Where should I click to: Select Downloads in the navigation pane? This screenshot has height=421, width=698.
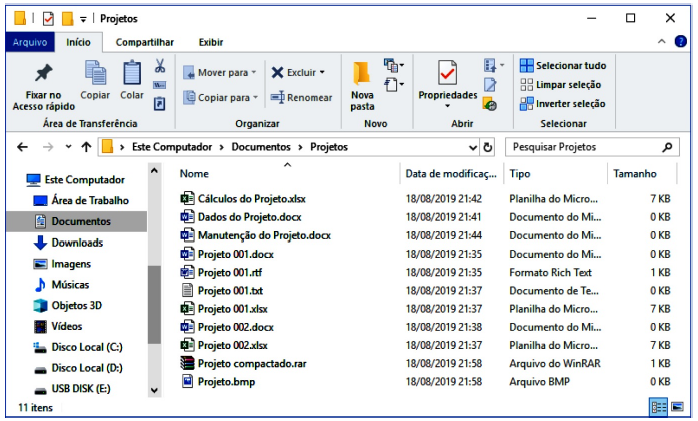[x=77, y=243]
